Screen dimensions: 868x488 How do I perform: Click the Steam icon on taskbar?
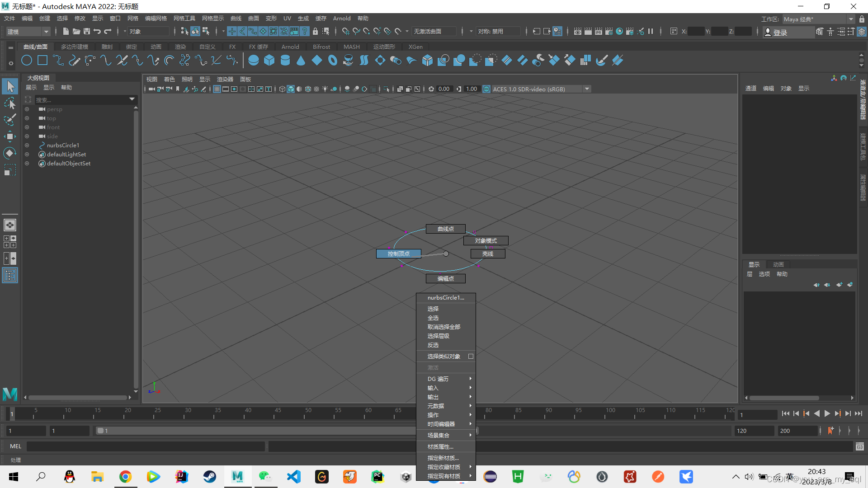209,477
